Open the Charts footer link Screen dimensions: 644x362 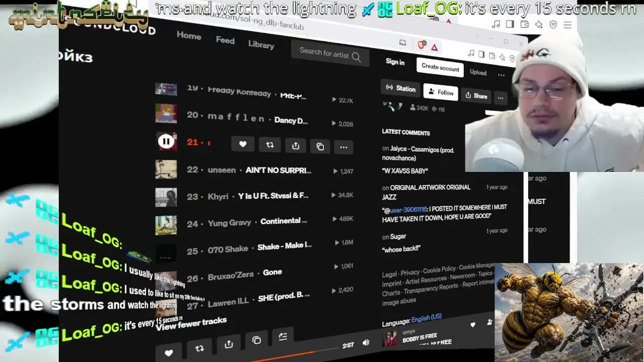pos(391,293)
